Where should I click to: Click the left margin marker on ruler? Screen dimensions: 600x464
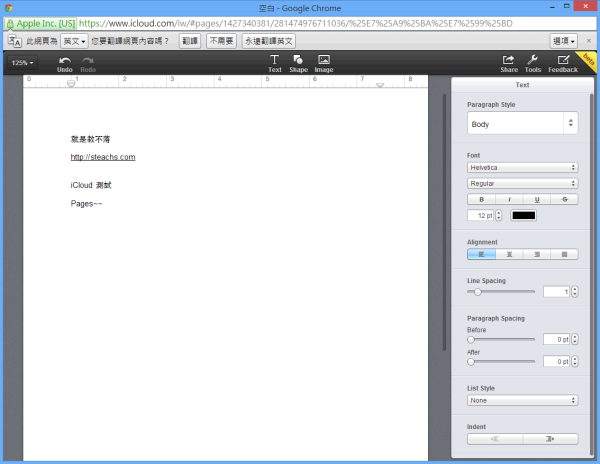71,83
